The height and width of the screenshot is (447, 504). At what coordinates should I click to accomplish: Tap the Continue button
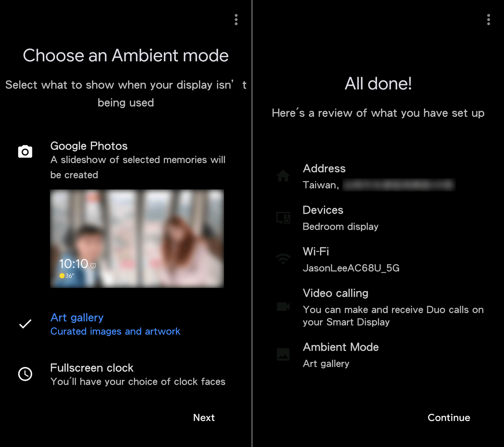(x=449, y=417)
